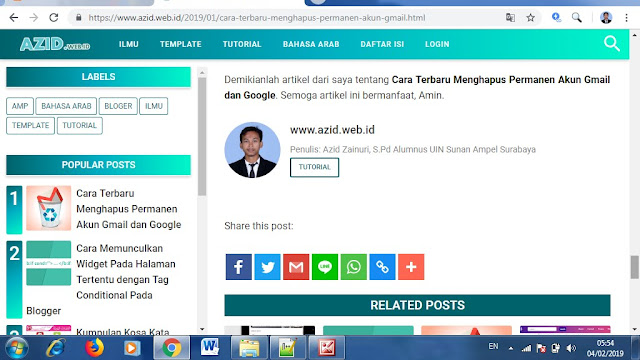Open Chrome profile avatar

click(606, 18)
